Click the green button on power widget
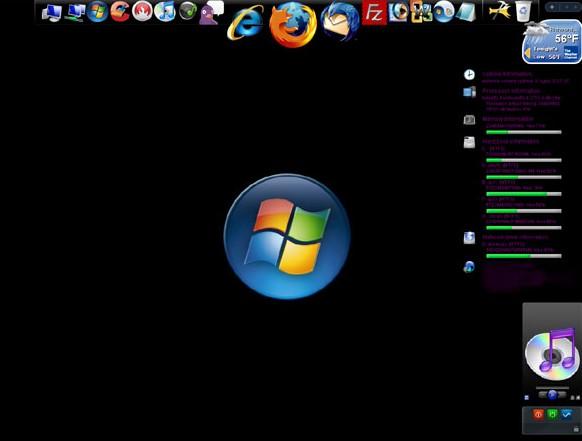This screenshot has height=441, width=582. click(x=552, y=414)
